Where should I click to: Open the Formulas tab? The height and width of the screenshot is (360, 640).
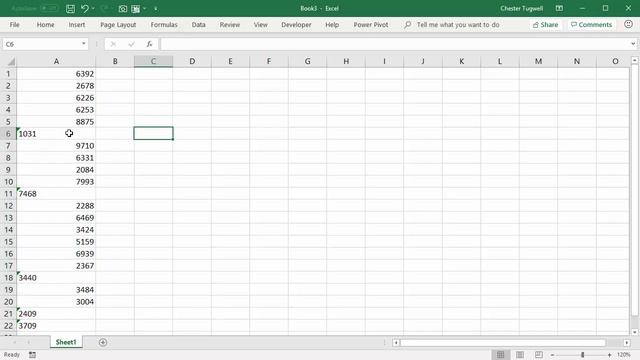[x=164, y=24]
